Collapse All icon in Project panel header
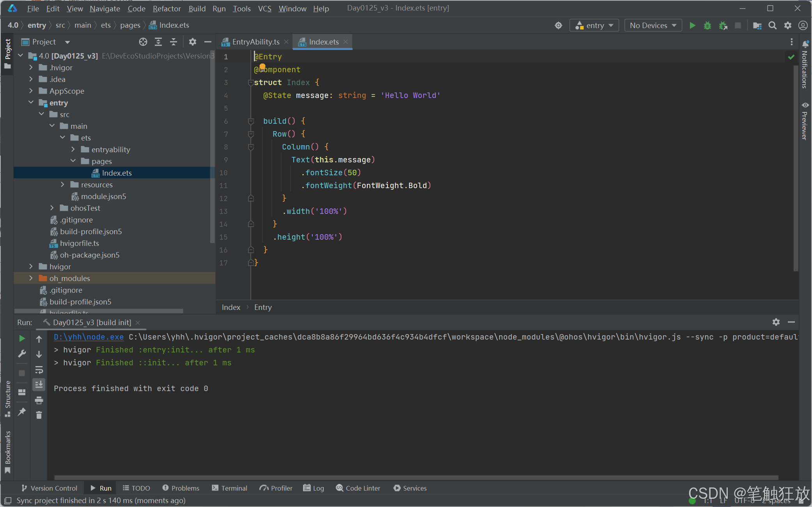 click(x=174, y=42)
